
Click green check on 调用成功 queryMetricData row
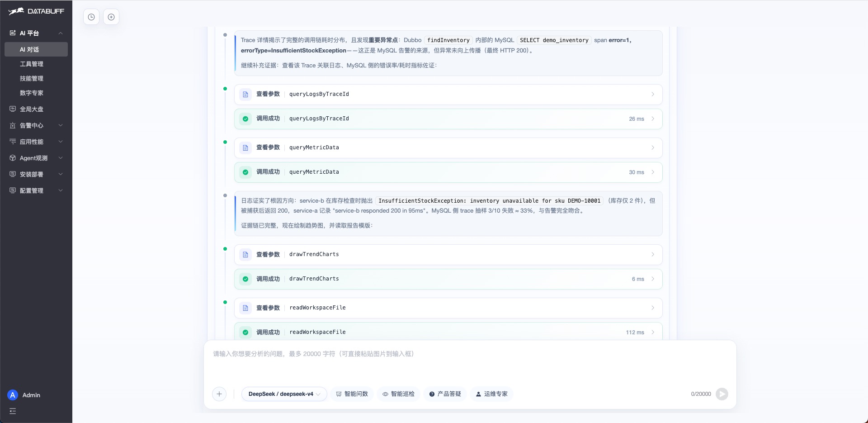245,172
